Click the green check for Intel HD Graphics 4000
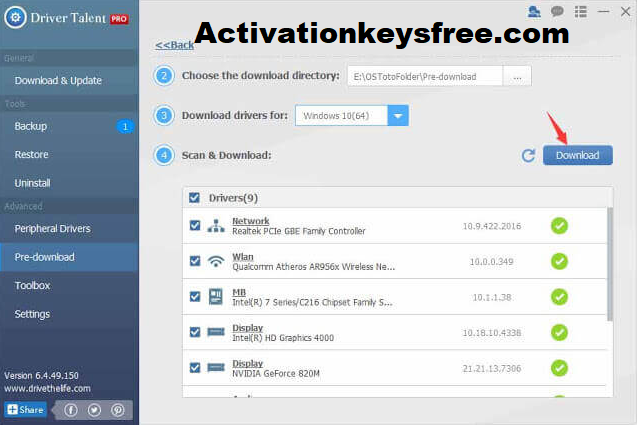Image resolution: width=637 pixels, height=425 pixels. (559, 332)
